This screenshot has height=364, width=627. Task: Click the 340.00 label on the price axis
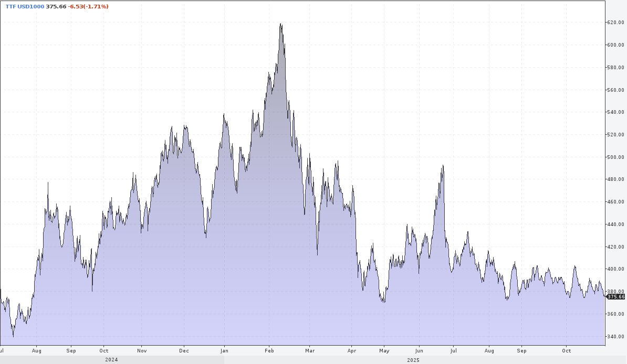pyautogui.click(x=615, y=336)
